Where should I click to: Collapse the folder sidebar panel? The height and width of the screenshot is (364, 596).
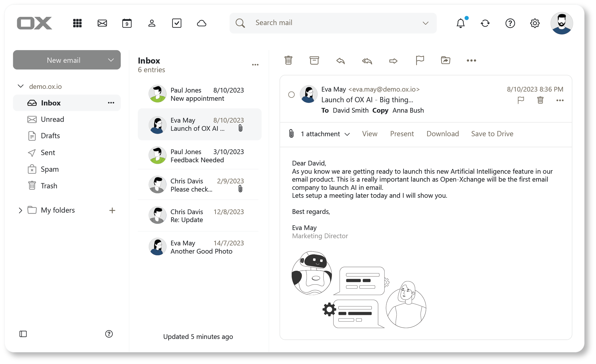tap(23, 334)
